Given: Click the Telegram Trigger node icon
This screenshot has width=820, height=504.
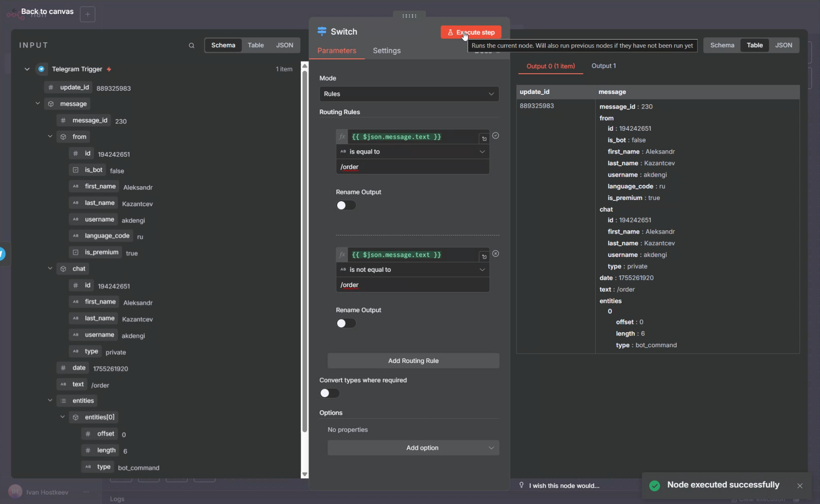Looking at the screenshot, I should [x=41, y=69].
